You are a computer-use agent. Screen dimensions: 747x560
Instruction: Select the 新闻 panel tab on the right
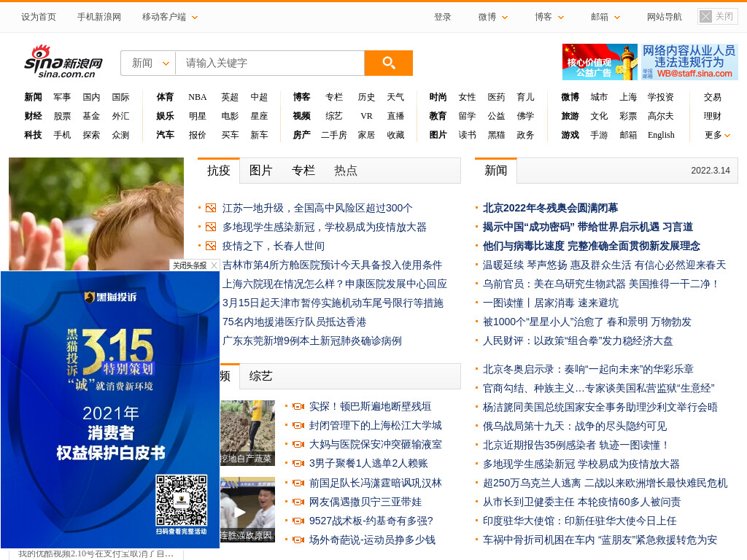point(495,171)
